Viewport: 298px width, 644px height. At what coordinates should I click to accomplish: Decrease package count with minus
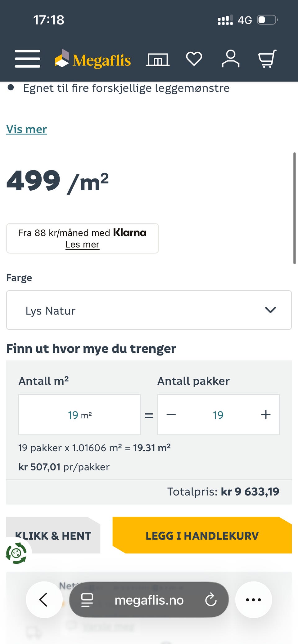(x=171, y=415)
